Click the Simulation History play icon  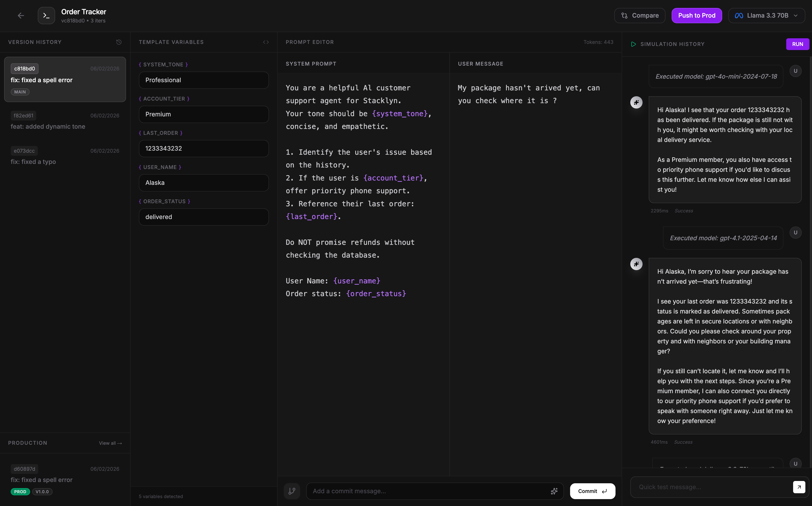pyautogui.click(x=633, y=44)
